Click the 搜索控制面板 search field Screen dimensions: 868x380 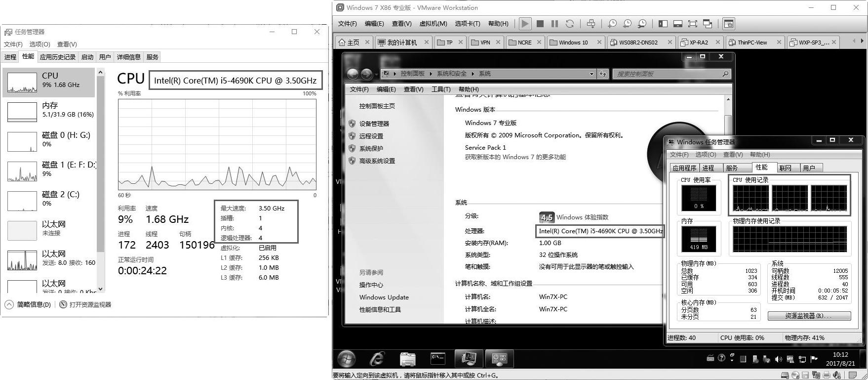pos(671,74)
